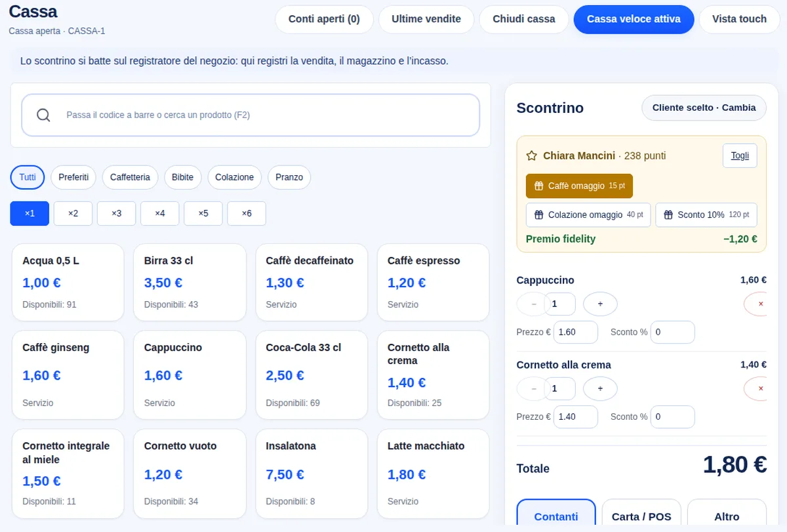Select the ×6 quantity multiplier

click(247, 214)
